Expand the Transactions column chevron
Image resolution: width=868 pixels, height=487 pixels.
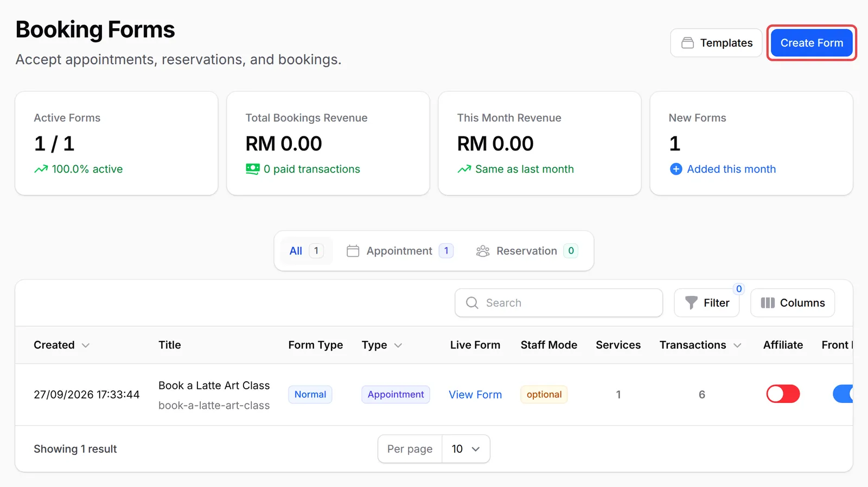737,345
